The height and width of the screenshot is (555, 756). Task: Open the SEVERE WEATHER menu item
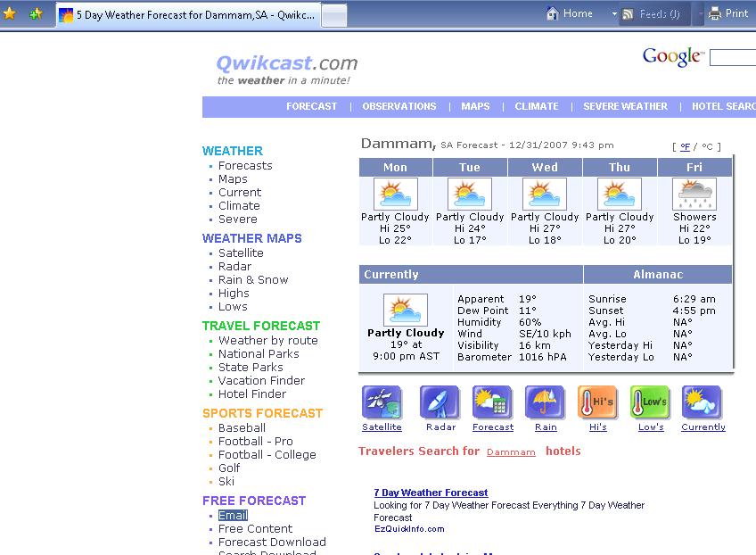625,106
